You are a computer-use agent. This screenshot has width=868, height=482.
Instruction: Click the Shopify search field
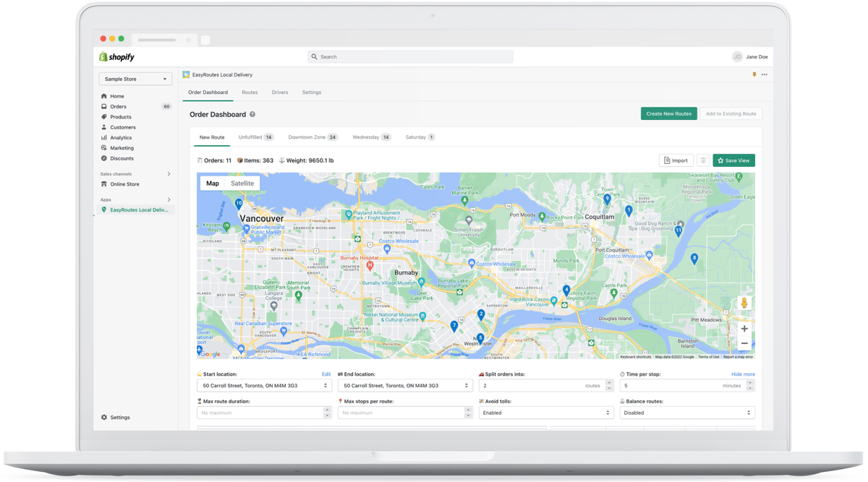coord(410,56)
